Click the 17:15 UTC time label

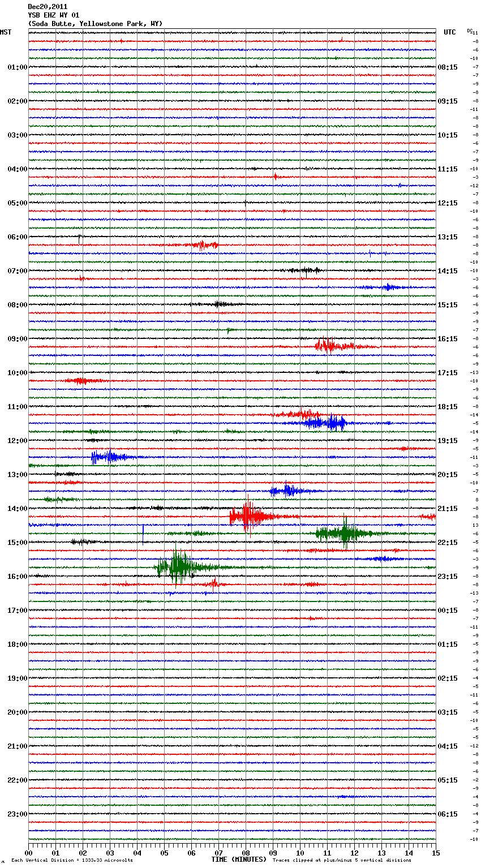(x=448, y=373)
